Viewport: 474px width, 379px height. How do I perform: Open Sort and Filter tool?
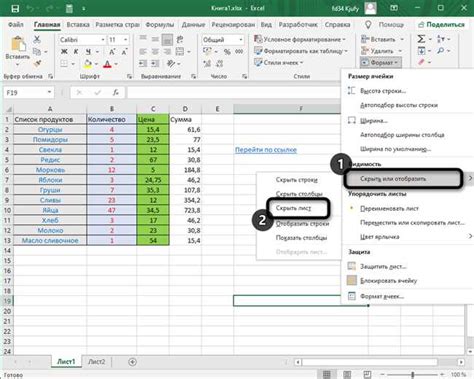click(x=441, y=39)
